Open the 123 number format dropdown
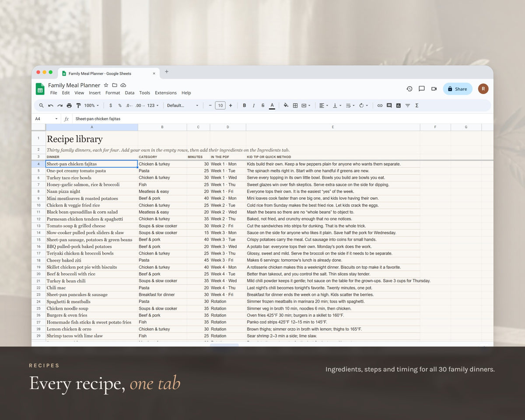The image size is (525, 420). coord(153,105)
